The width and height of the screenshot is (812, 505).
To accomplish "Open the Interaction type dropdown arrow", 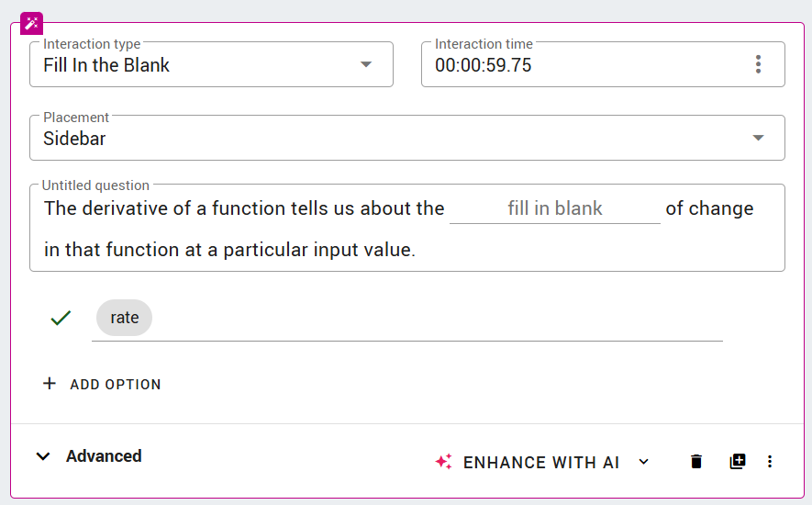I will click(366, 65).
